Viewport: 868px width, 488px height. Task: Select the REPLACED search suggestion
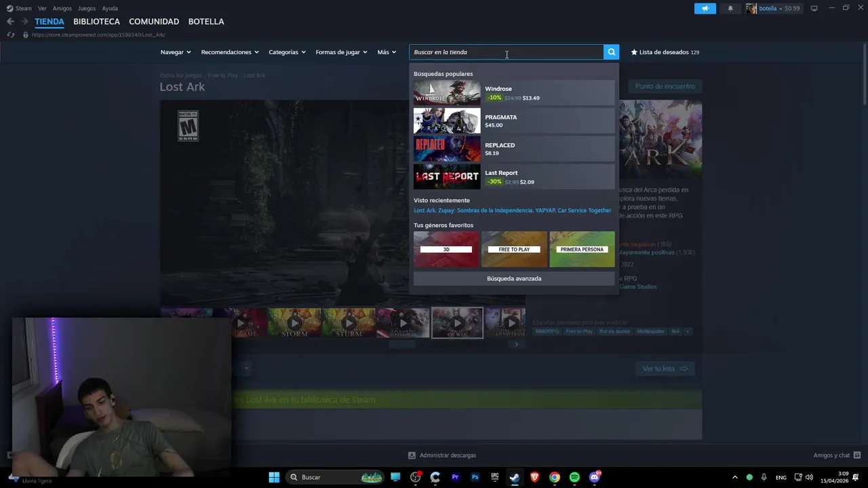tap(514, 149)
